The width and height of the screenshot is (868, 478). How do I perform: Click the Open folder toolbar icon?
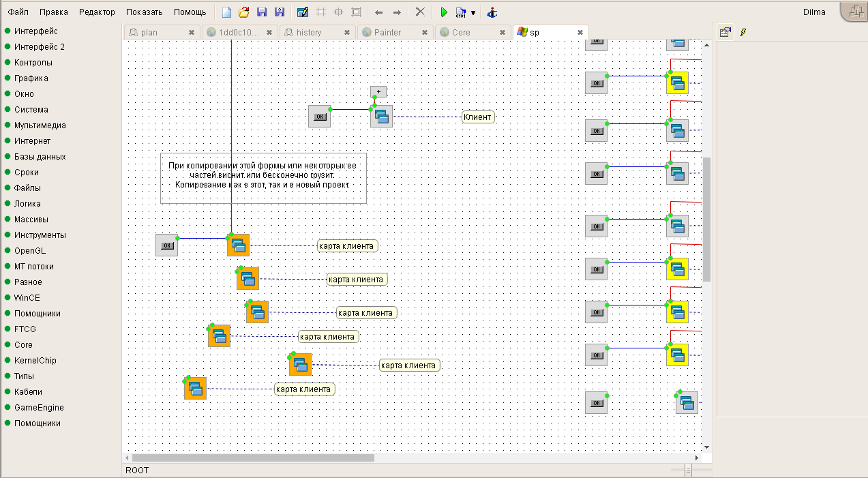(243, 12)
